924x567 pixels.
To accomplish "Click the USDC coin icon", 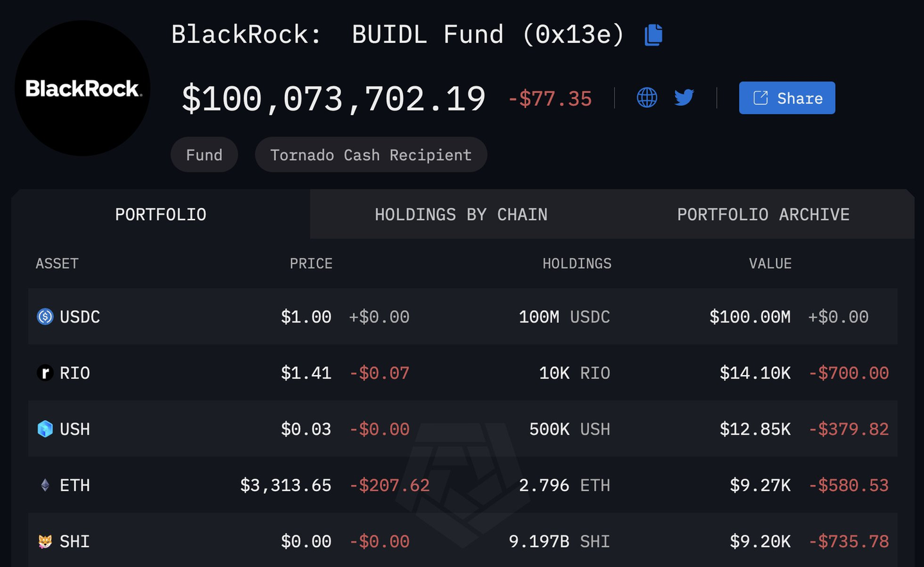I will pyautogui.click(x=45, y=317).
